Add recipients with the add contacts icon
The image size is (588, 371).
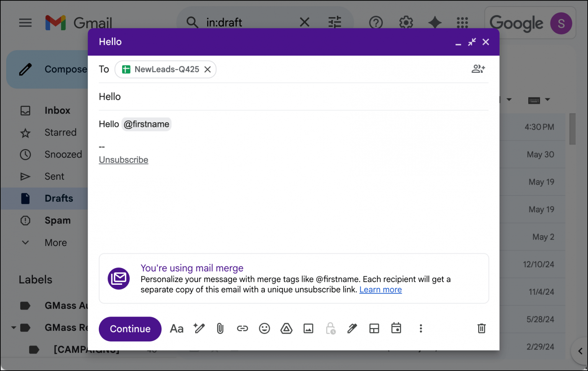478,69
